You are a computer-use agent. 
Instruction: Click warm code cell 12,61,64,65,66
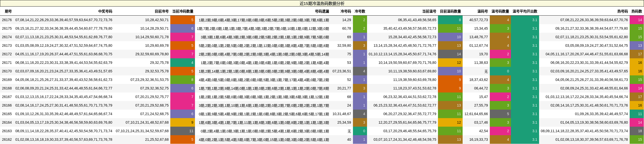pyautogui.click(x=476, y=114)
